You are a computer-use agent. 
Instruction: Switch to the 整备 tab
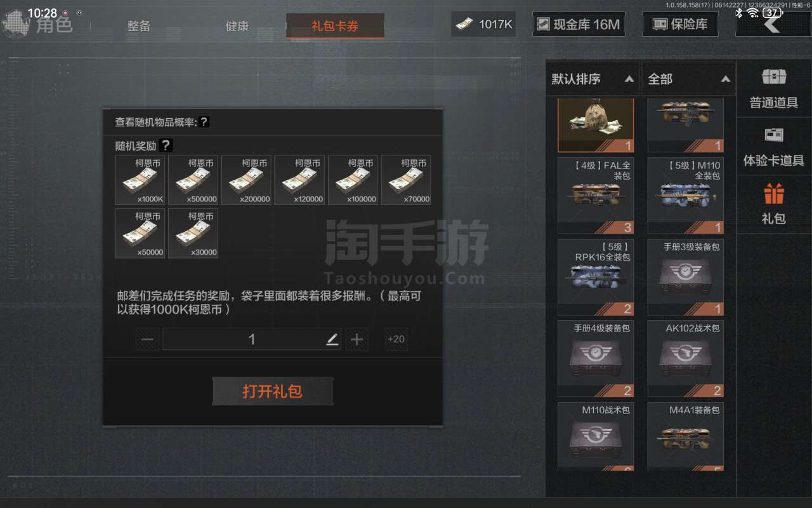(x=139, y=26)
